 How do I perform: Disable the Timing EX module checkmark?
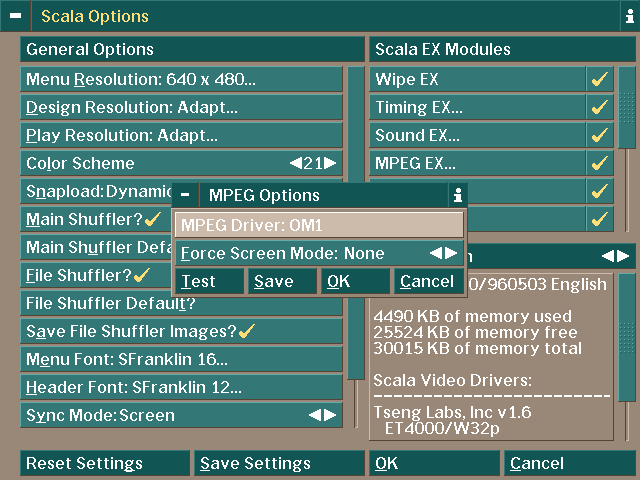click(x=600, y=107)
